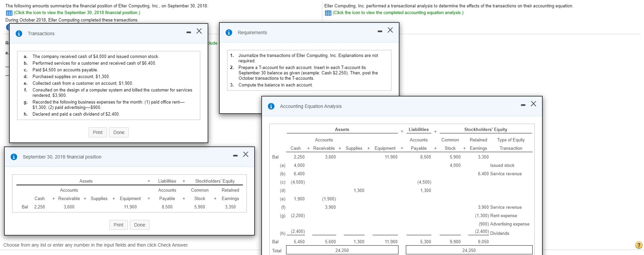Image resolution: width=644 pixels, height=255 pixels.
Task: Select transaction c Paid $4,500 on accounts payable
Action: click(x=65, y=70)
